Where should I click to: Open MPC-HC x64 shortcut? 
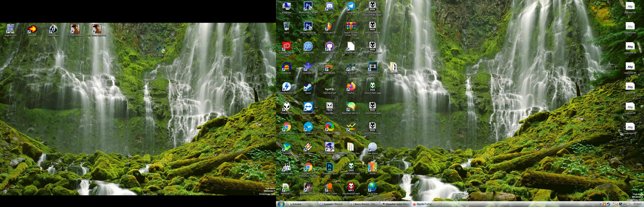point(287,169)
